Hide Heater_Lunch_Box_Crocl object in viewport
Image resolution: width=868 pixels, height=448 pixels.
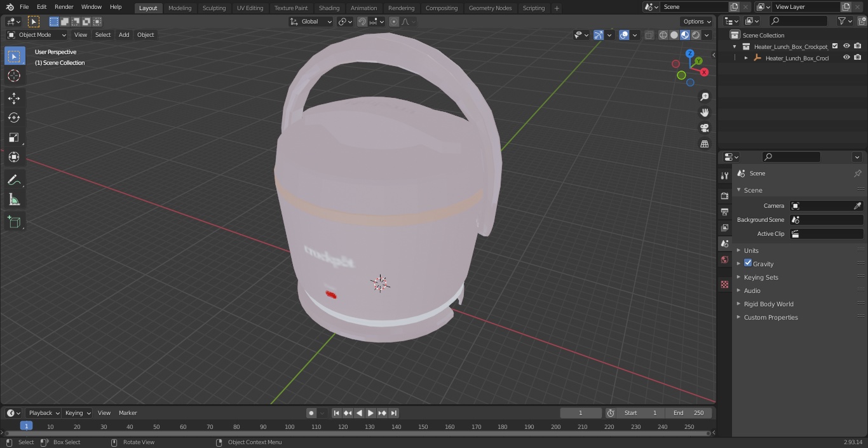(846, 58)
